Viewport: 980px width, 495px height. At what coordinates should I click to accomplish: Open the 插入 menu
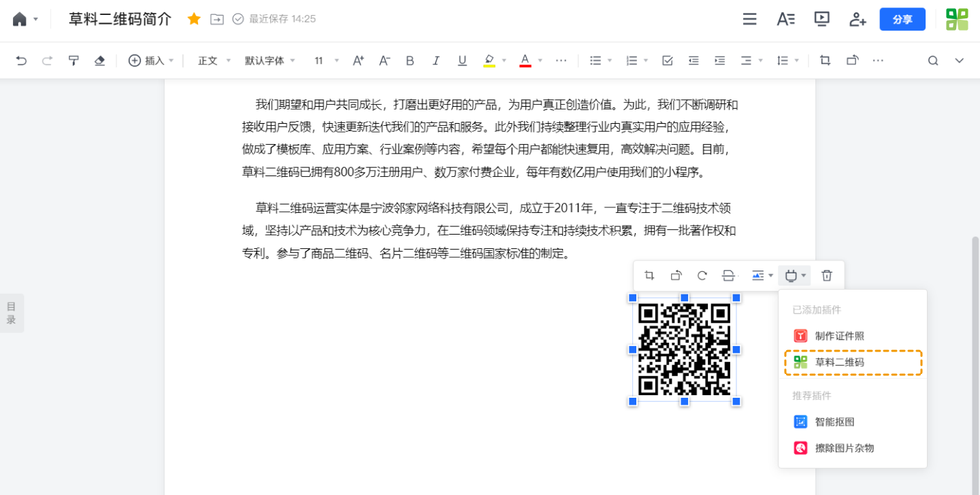[151, 61]
